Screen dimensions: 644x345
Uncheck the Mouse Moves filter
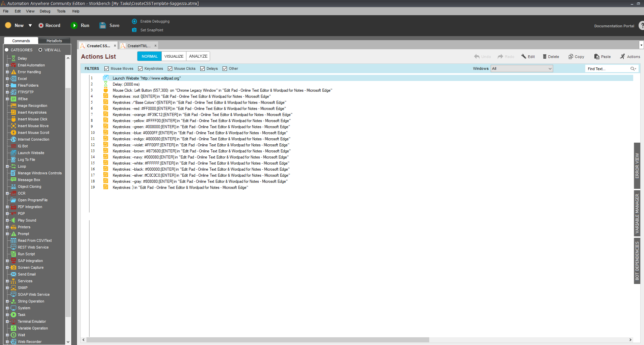107,68
